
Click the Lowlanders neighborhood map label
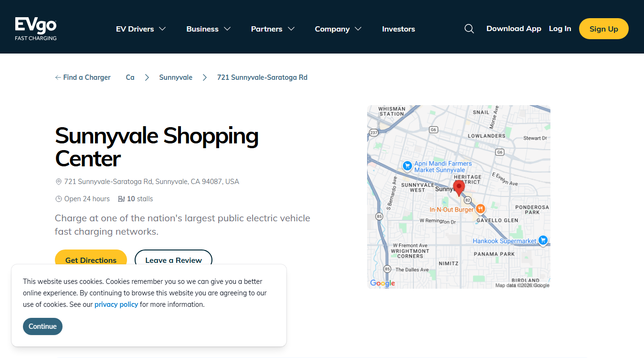tap(486, 136)
